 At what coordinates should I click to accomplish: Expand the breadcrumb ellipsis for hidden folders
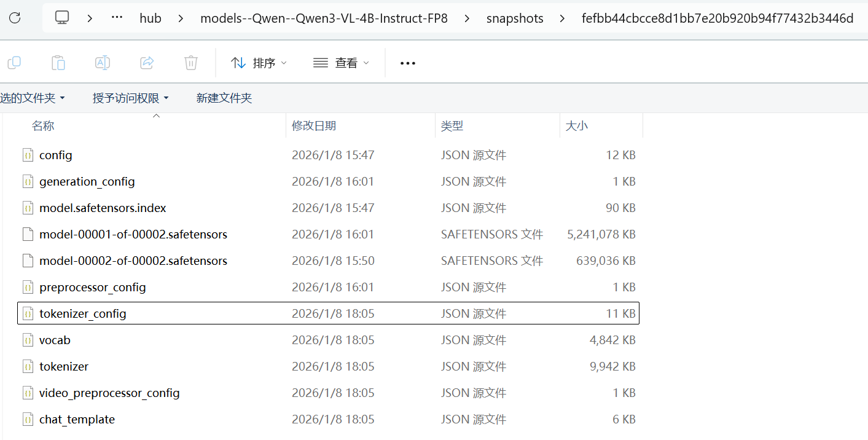pos(117,18)
